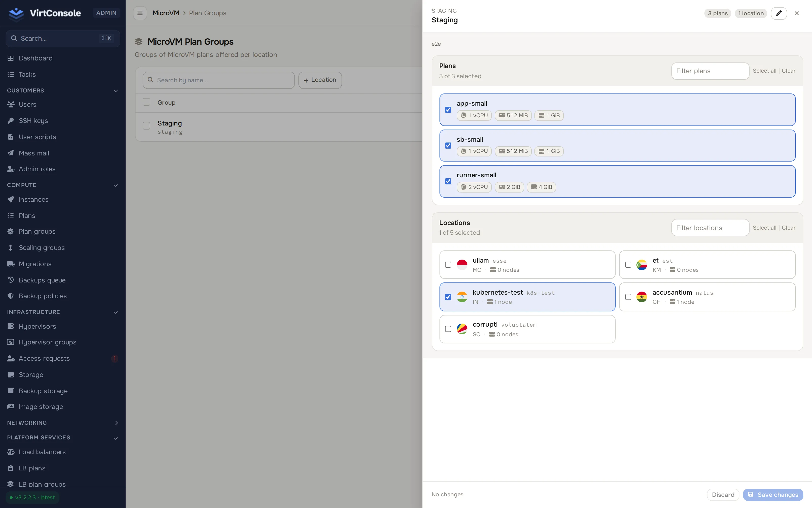The height and width of the screenshot is (508, 812).
Task: Check the ullam location checkbox
Action: [448, 265]
